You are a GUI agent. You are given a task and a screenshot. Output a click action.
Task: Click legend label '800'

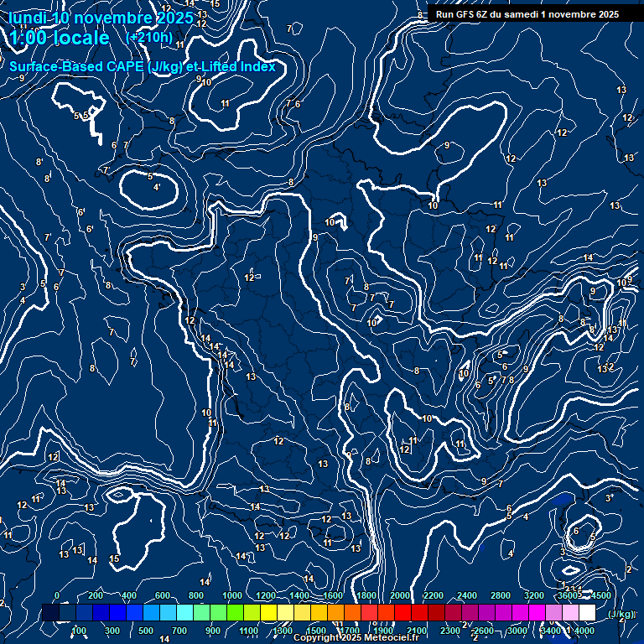pyautogui.click(x=196, y=595)
